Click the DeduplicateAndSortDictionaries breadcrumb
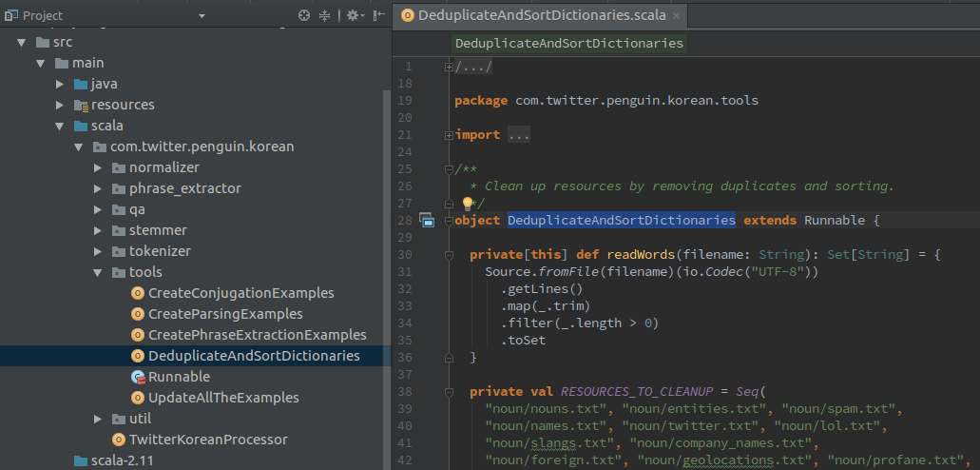This screenshot has height=470, width=980. (569, 44)
